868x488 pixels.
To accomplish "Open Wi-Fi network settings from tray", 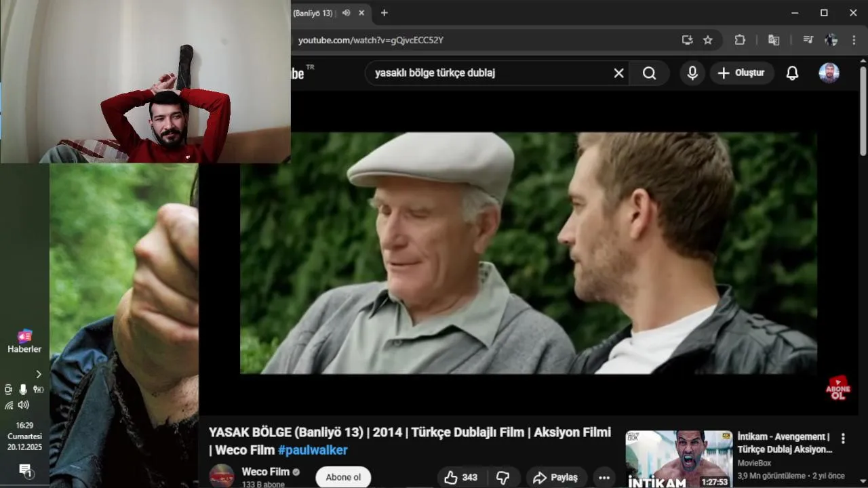I will 9,405.
